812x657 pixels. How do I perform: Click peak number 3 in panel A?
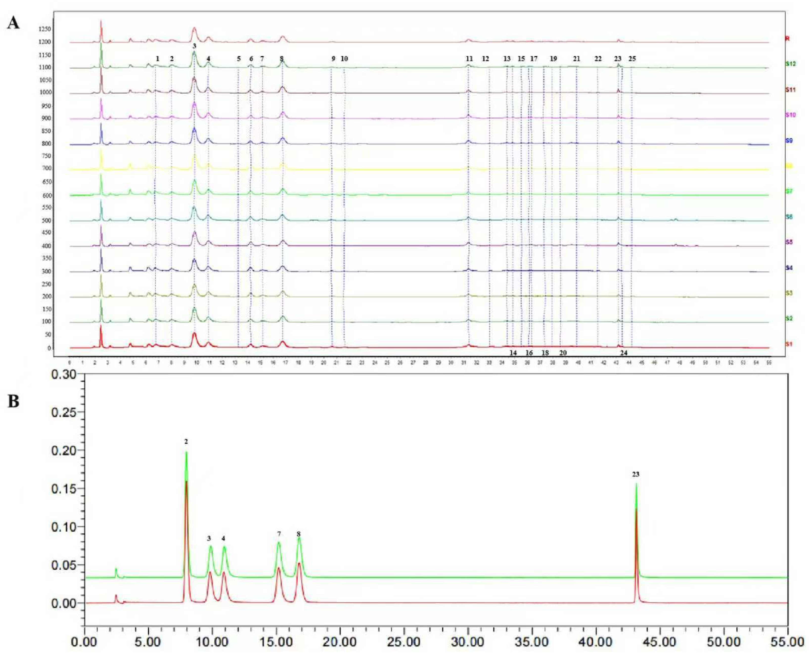[x=194, y=46]
